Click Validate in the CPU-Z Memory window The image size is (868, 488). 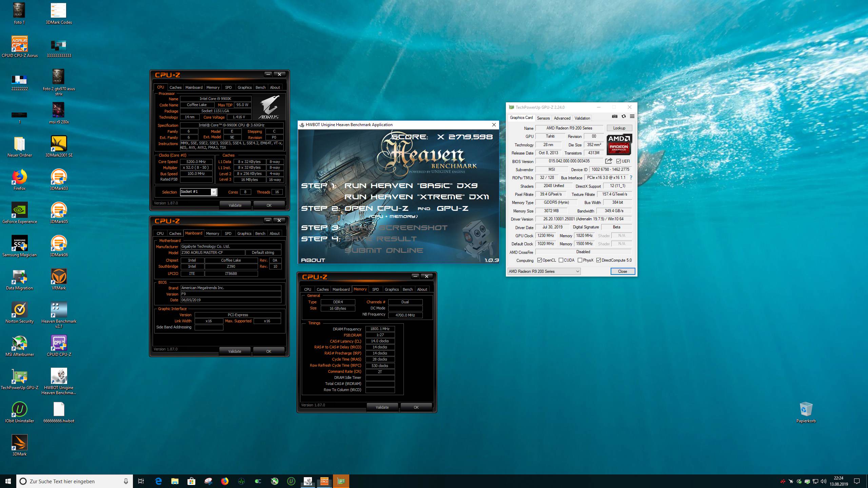point(382,407)
